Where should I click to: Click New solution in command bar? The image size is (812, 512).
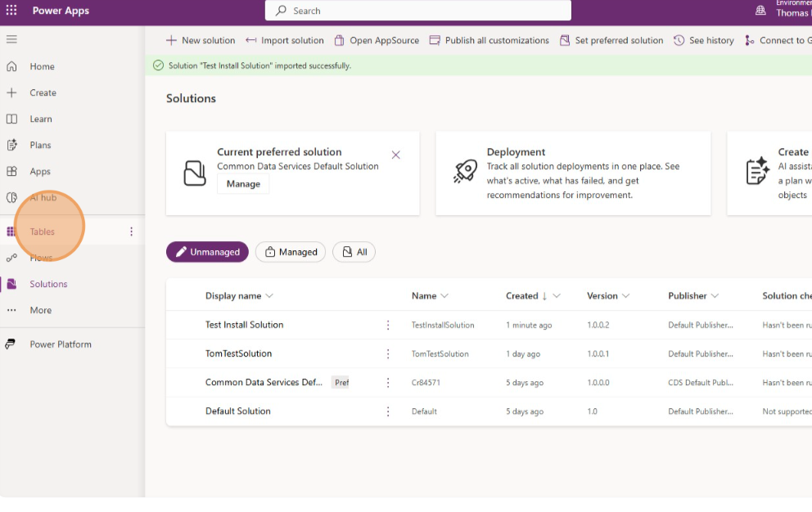click(x=201, y=40)
